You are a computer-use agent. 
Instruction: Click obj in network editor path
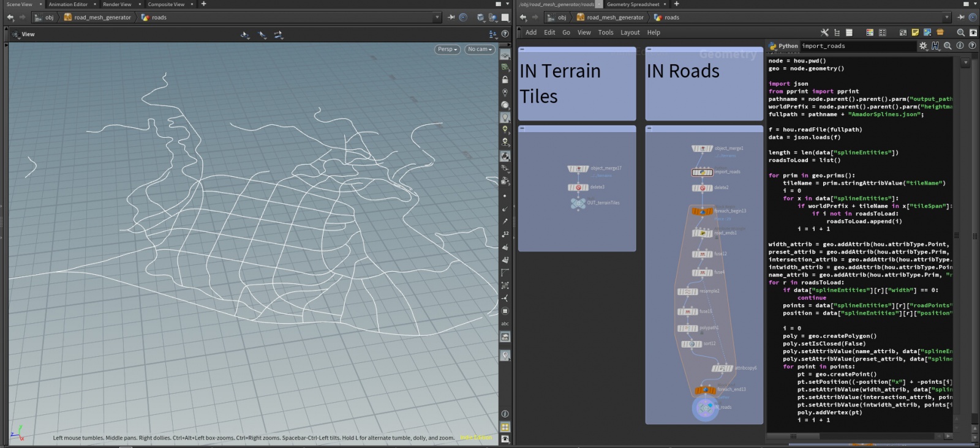(x=562, y=17)
